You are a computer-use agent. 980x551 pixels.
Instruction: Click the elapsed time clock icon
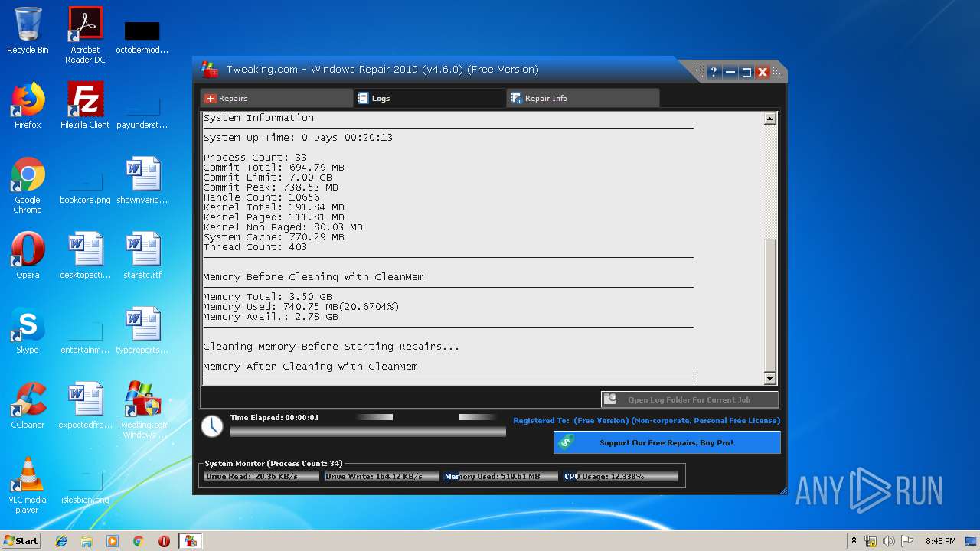pos(212,426)
